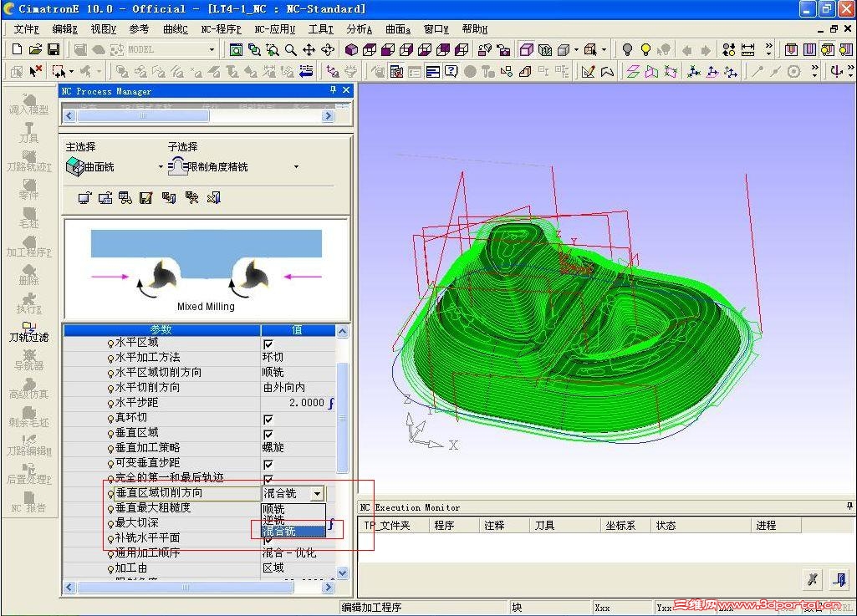Turn on yellow light bulb icon
Image resolution: width=857 pixels, height=616 pixels.
tap(645, 50)
